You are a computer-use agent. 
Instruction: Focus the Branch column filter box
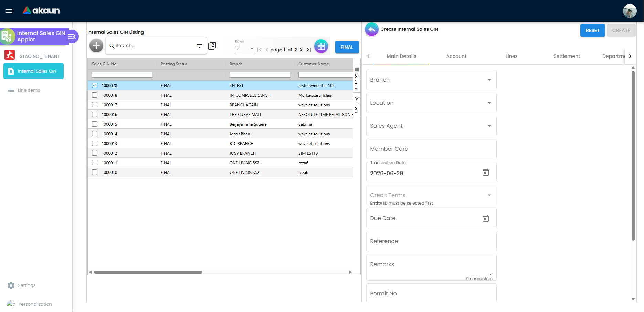tap(260, 75)
